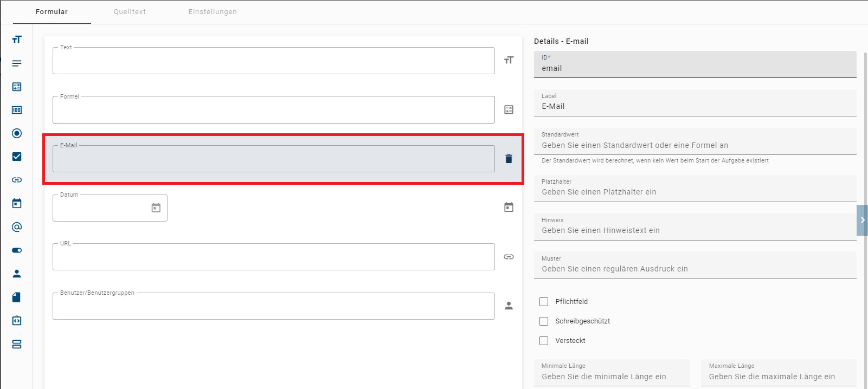Select the toggle switch element in sidebar

(17, 250)
